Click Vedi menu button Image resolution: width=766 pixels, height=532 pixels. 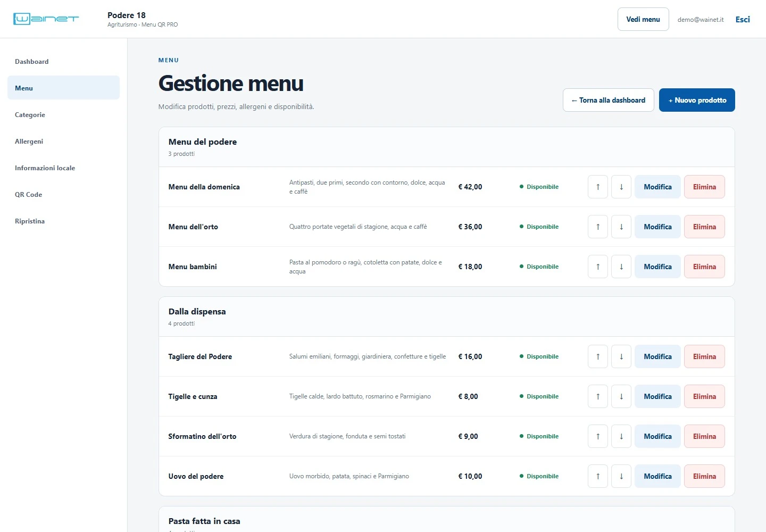643,19
